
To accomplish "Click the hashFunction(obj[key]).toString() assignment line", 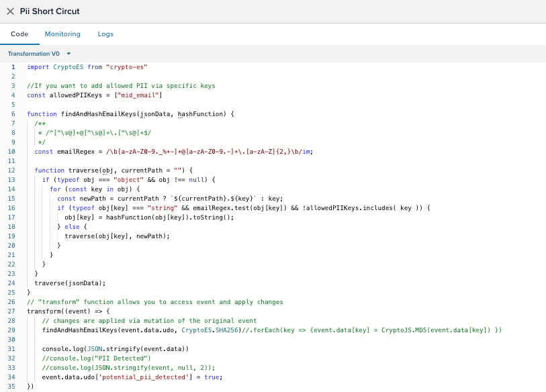I will tap(149, 217).
